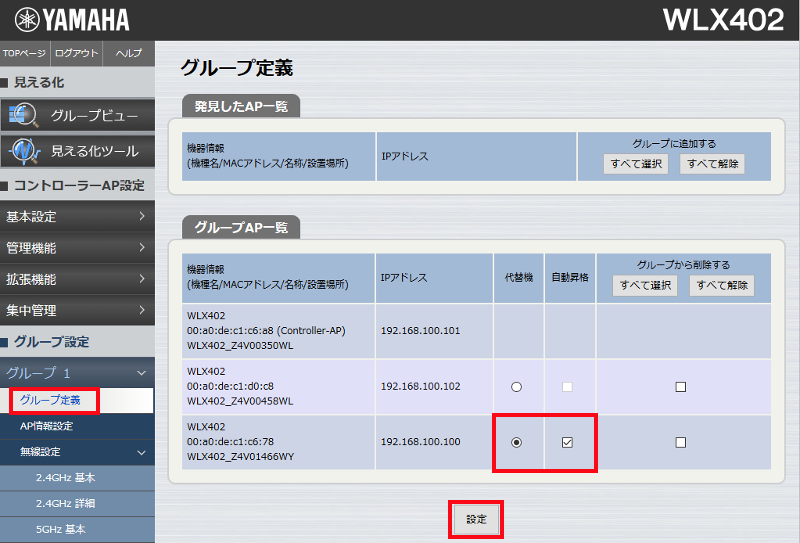Click the ログアウト tab
The height and width of the screenshot is (543, 800).
(x=77, y=52)
